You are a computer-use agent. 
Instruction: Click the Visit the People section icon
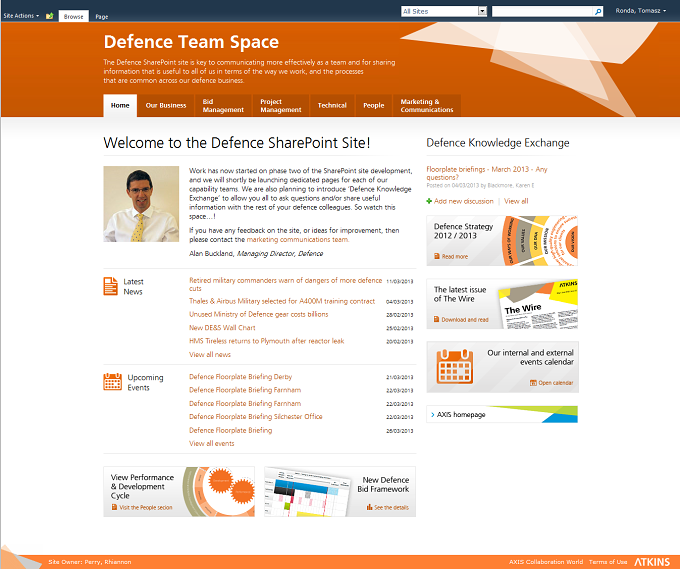pyautogui.click(x=114, y=507)
